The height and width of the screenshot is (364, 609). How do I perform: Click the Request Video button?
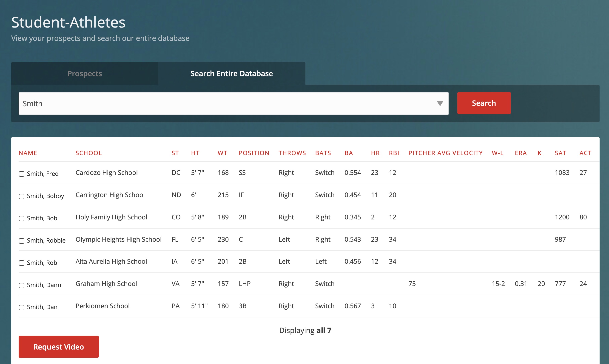pos(59,347)
